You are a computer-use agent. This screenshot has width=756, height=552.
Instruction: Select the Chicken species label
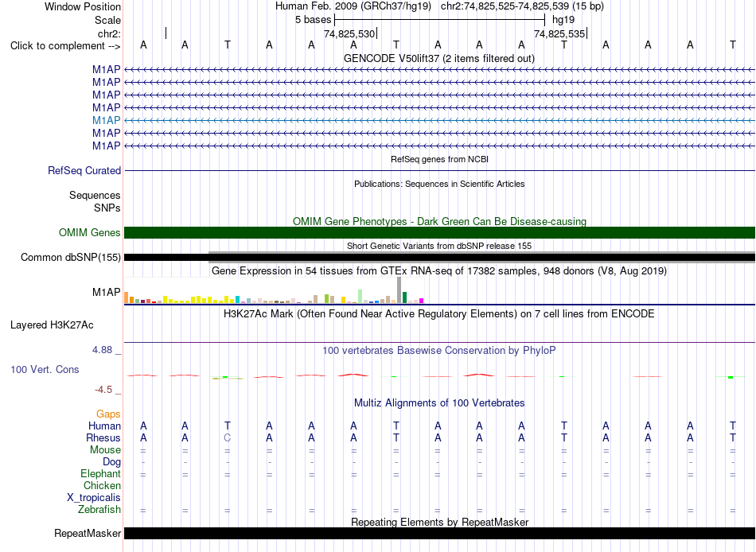102,485
